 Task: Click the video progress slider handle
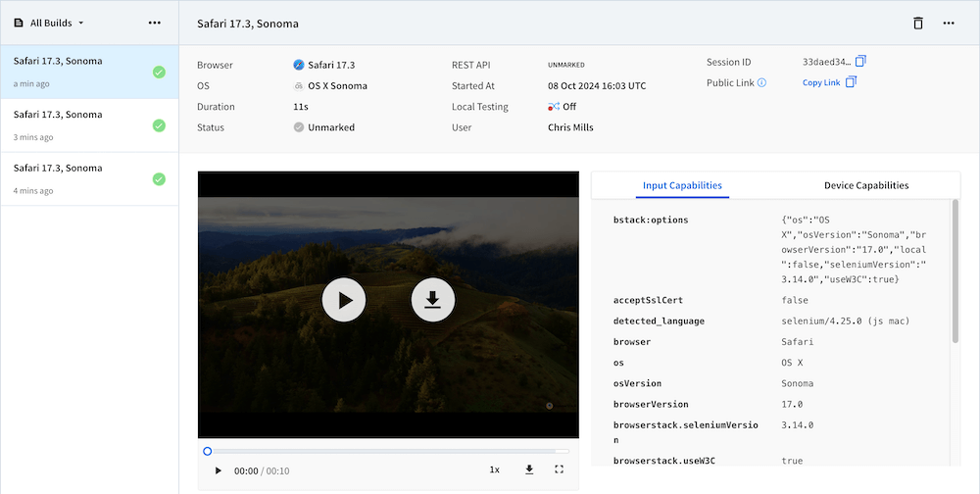208,451
